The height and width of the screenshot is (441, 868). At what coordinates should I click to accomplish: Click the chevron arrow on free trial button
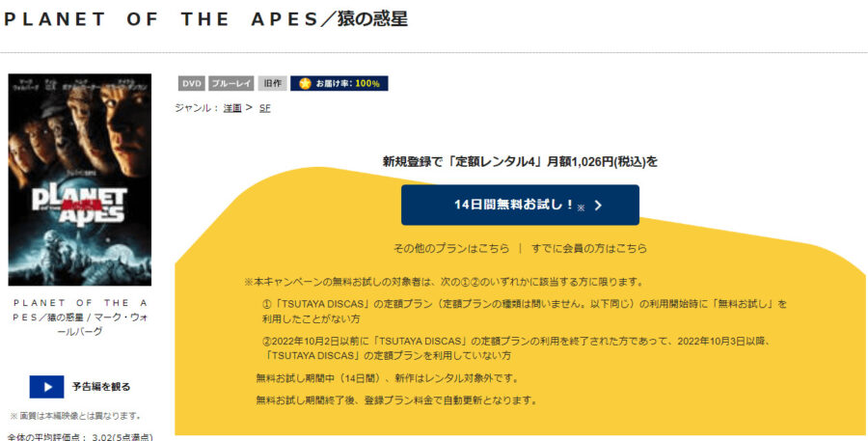click(x=598, y=206)
